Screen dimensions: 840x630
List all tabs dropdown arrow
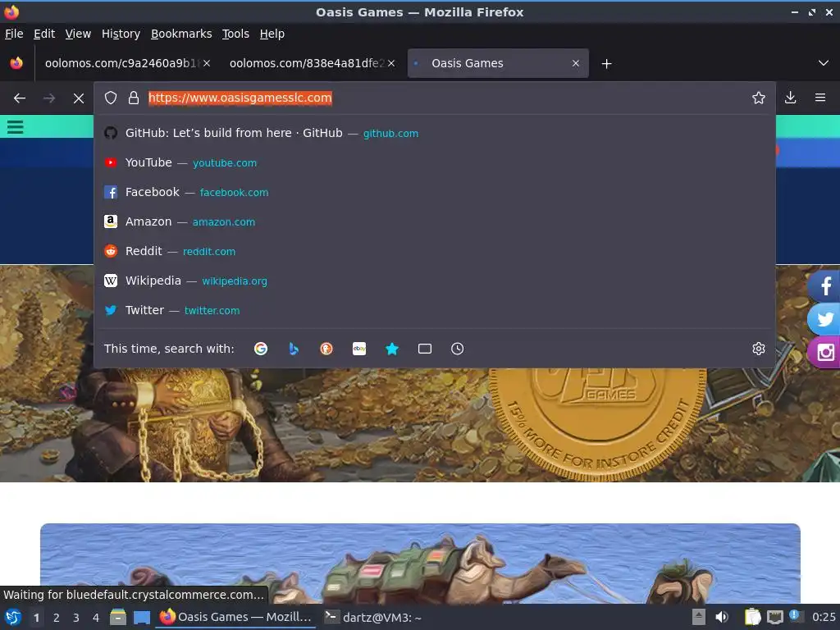(824, 63)
